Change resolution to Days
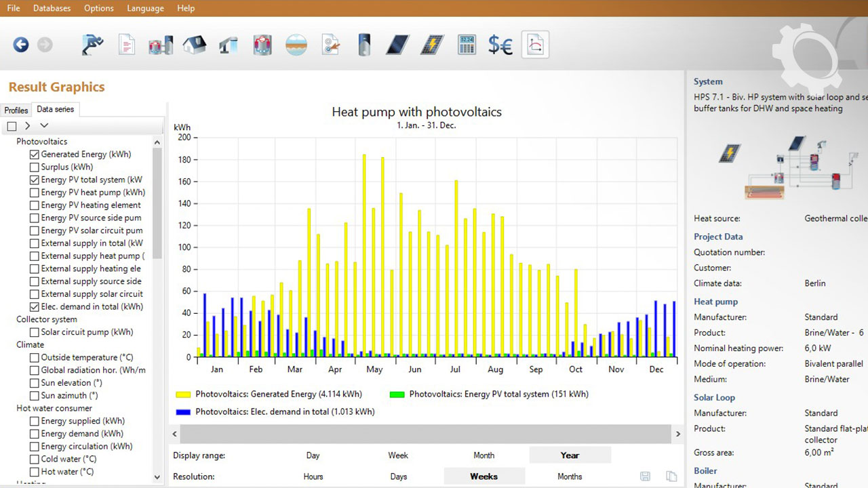The width and height of the screenshot is (868, 488). point(399,476)
